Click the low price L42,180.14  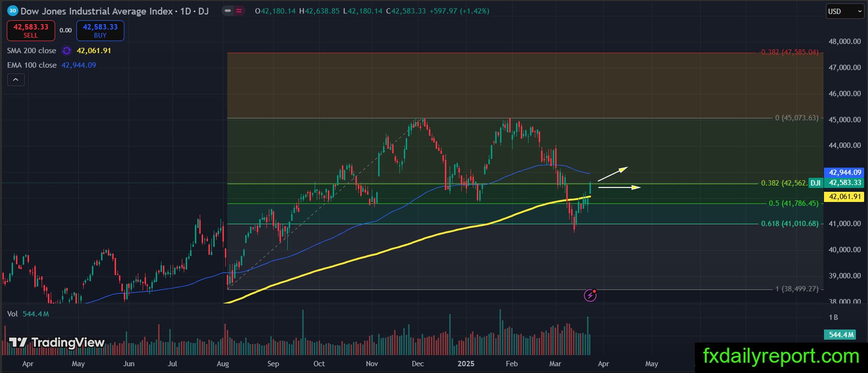tap(362, 11)
